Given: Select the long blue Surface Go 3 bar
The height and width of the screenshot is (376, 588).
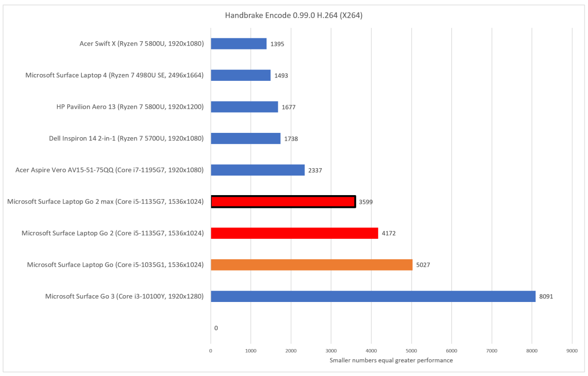Looking at the screenshot, I should click(x=373, y=296).
